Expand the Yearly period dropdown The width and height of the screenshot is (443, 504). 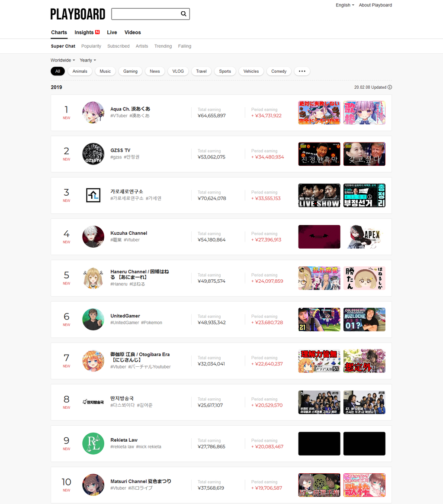(x=88, y=61)
